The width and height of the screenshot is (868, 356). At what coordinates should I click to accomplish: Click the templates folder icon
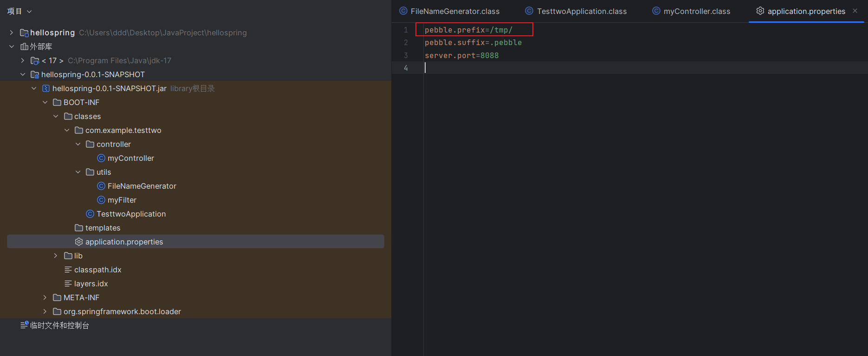pyautogui.click(x=79, y=228)
